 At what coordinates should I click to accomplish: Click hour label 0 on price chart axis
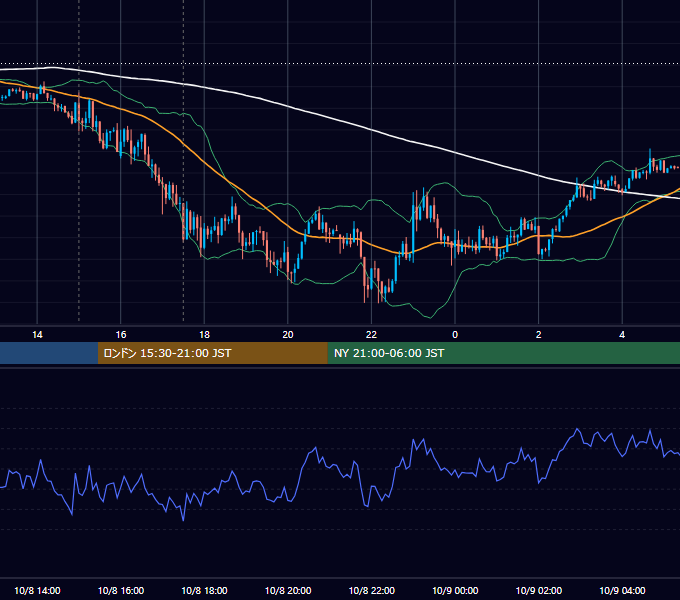(x=455, y=335)
